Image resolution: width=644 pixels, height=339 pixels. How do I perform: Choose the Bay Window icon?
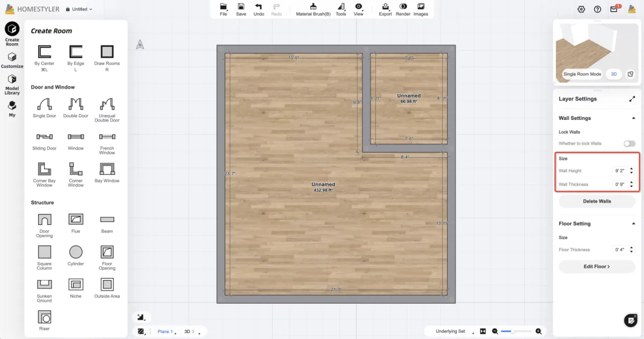tap(107, 169)
